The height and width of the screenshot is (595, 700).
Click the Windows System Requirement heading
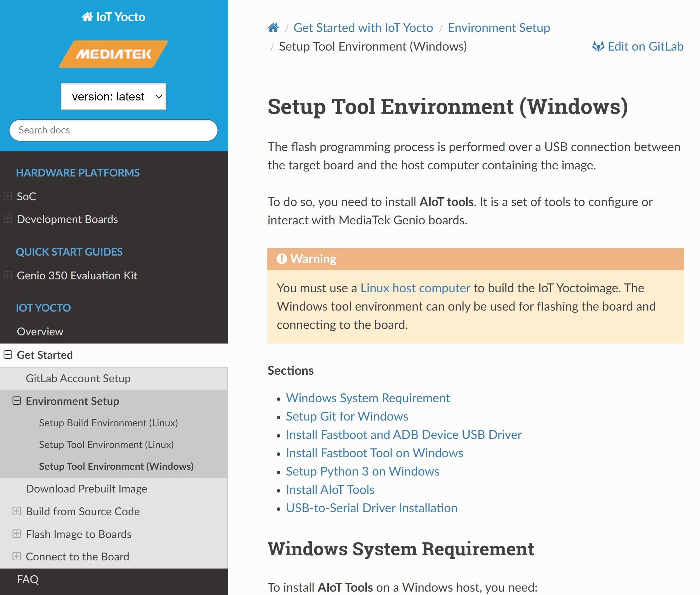coord(401,548)
